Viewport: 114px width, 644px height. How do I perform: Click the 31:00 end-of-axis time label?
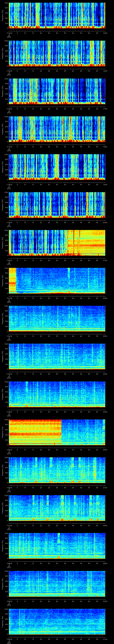click(x=105, y=639)
